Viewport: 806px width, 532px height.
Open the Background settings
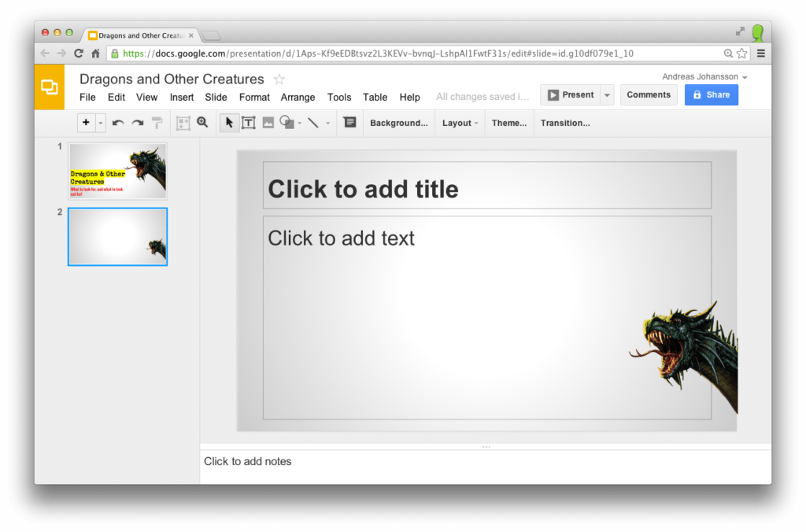pyautogui.click(x=398, y=123)
